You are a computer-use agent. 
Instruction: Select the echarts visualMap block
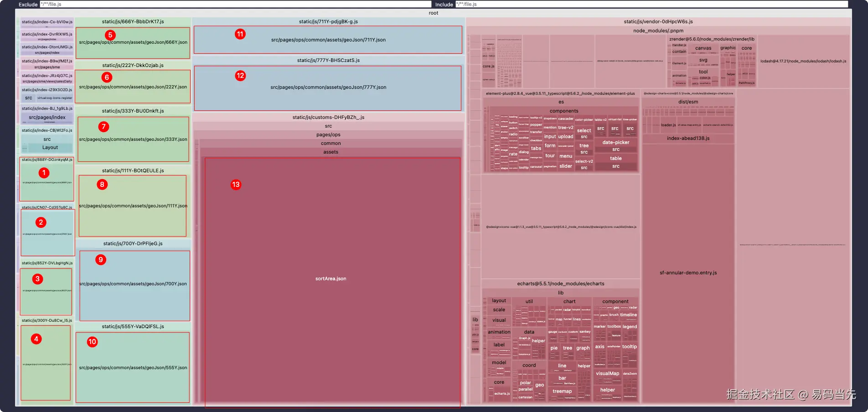pos(607,377)
